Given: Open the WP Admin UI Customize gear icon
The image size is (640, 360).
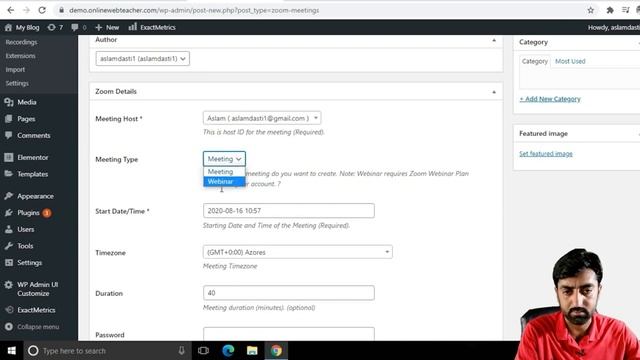Looking at the screenshot, I should tap(9, 285).
